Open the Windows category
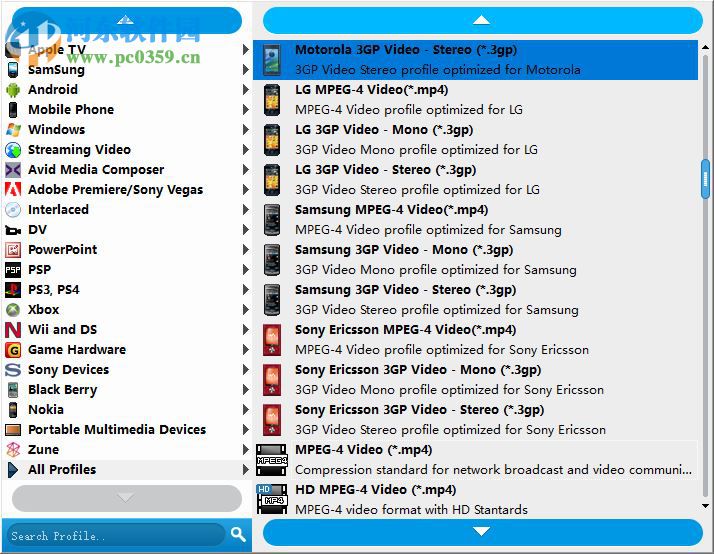 tap(127, 130)
